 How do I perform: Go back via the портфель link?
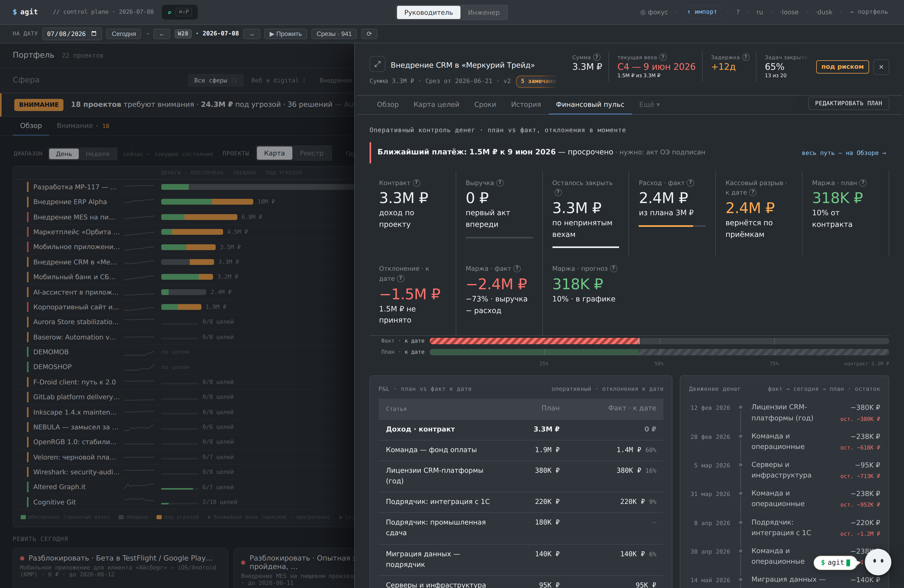pyautogui.click(x=869, y=12)
